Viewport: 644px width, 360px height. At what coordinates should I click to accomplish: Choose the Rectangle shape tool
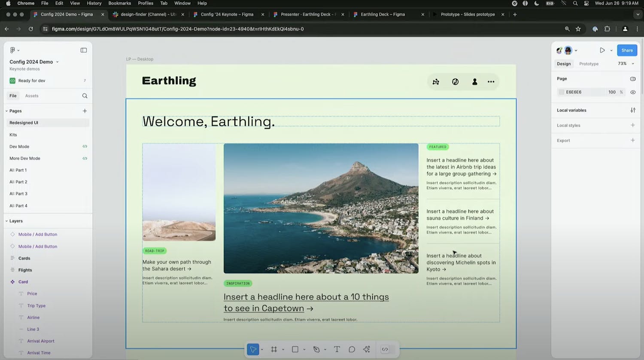point(295,349)
